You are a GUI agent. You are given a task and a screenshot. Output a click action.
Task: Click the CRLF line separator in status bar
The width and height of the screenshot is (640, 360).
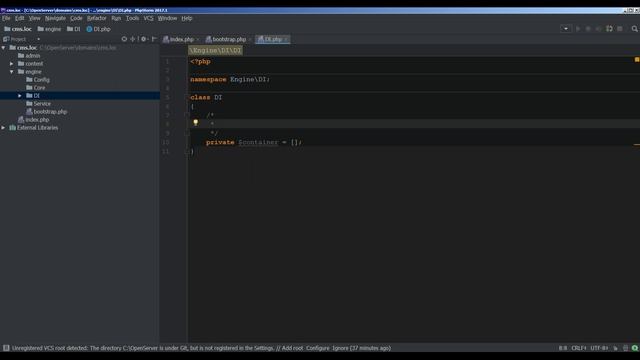[579, 348]
